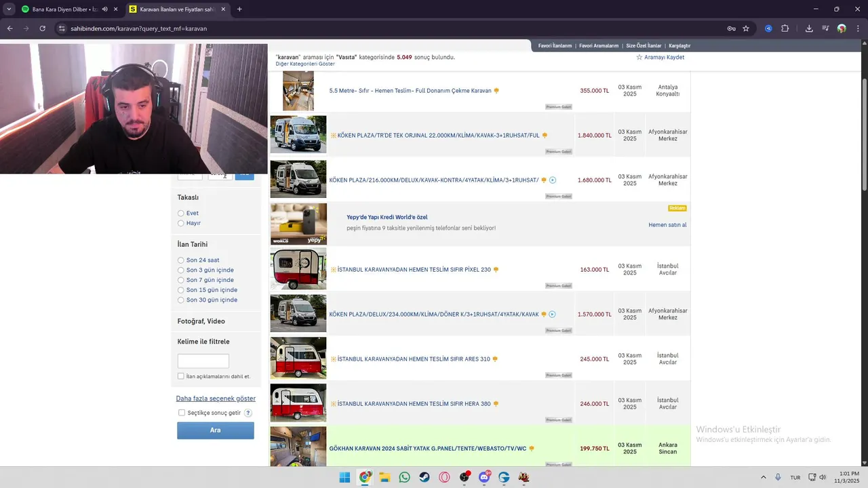The image size is (868, 488).
Task: Open WhatsApp from taskbar
Action: (x=405, y=477)
